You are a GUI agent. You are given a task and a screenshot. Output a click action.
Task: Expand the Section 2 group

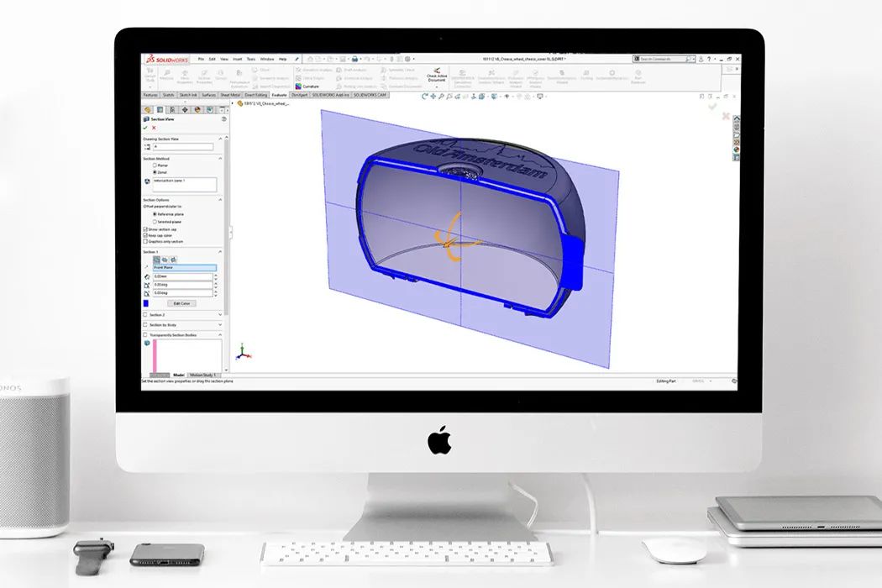pyautogui.click(x=220, y=314)
